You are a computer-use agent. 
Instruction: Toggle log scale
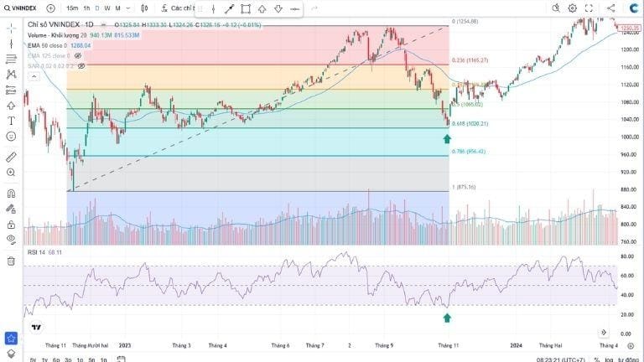pyautogui.click(x=608, y=359)
